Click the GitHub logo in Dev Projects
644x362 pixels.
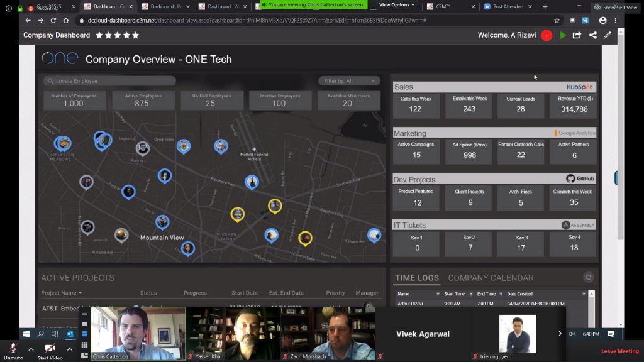click(580, 178)
